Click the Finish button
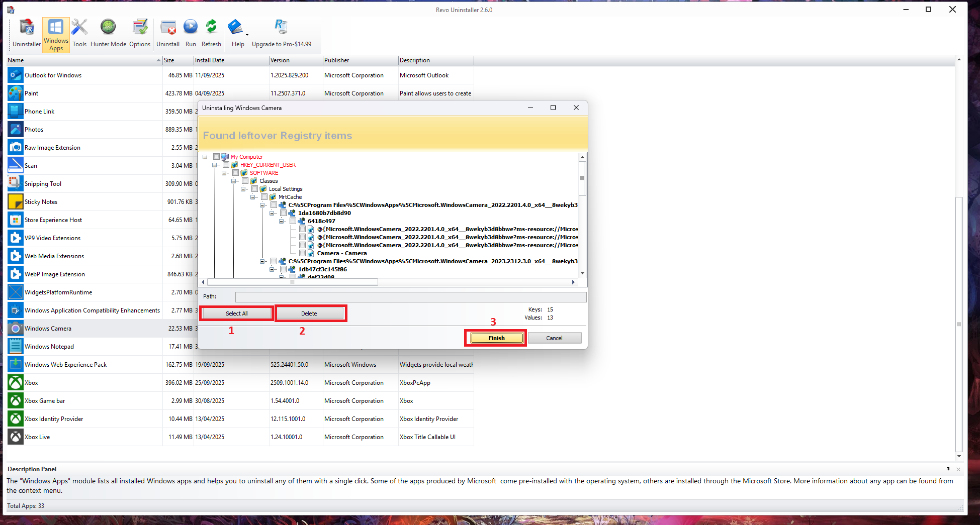 click(496, 338)
